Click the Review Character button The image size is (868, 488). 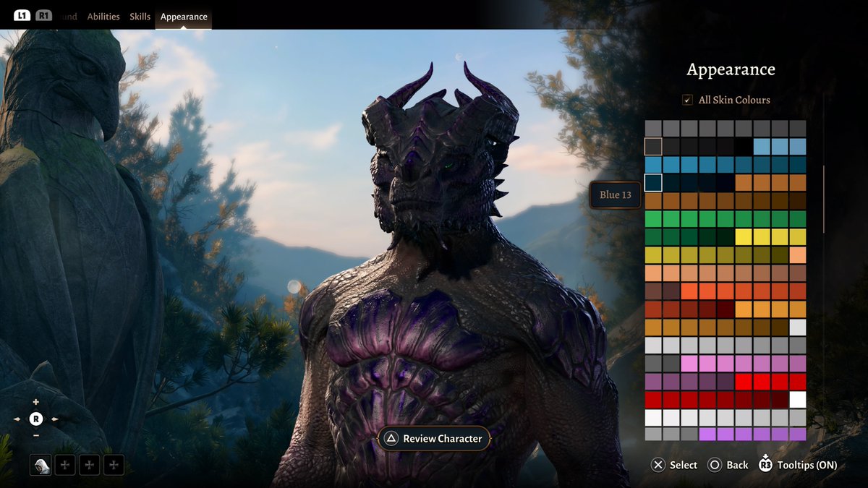pos(434,438)
